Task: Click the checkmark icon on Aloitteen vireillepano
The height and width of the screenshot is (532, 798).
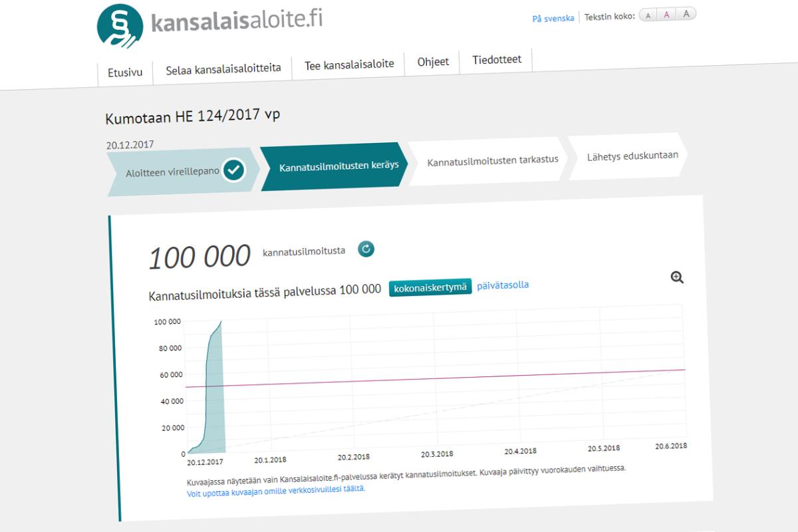Action: 233,170
